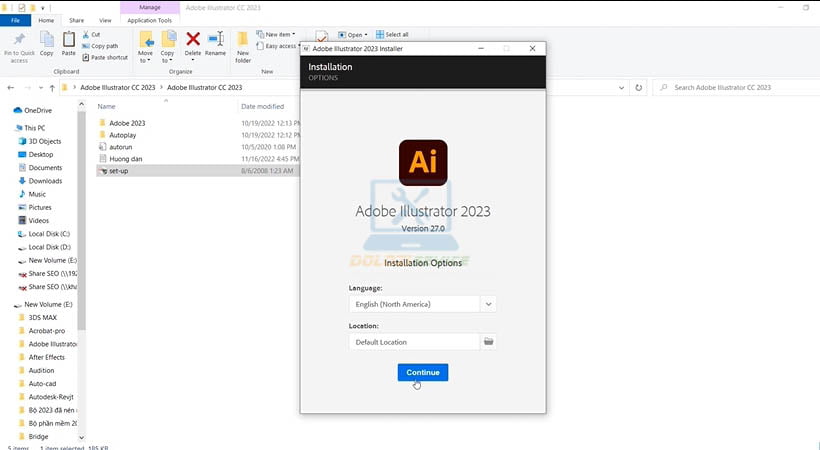Click the Search Adobe Illustrator CC 2023 field

tap(735, 88)
